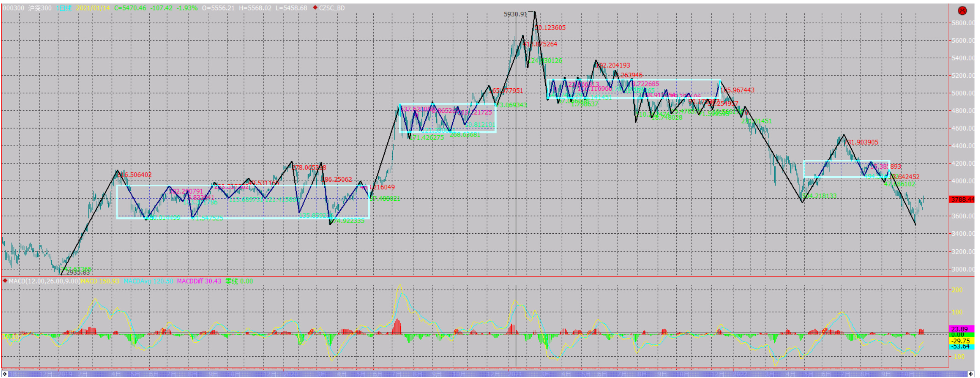
Task: Click the scroll-right arrow on the bottom timeline
Action: coord(971,374)
